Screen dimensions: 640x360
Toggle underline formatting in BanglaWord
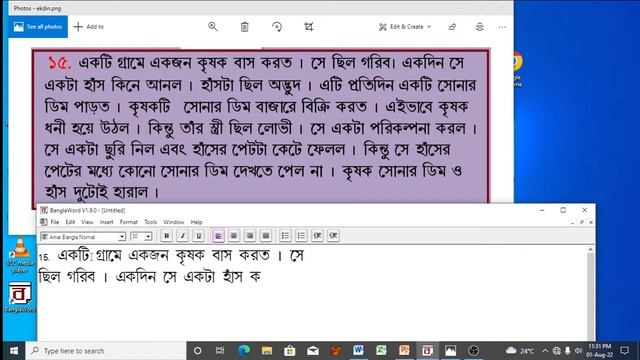tap(198, 236)
